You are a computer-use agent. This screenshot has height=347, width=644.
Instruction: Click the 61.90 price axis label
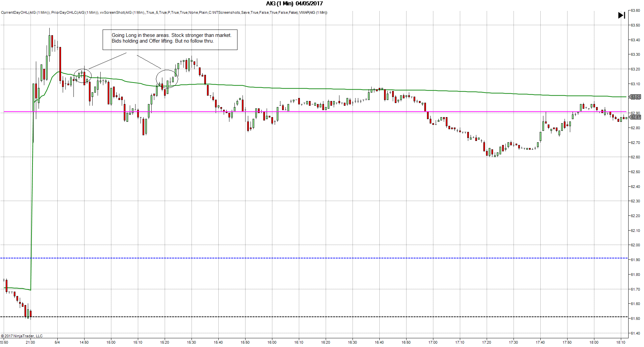click(x=635, y=260)
